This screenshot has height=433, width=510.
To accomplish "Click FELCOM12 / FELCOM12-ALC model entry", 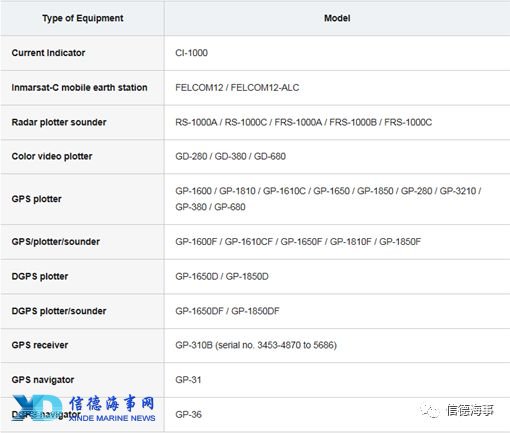I will [x=237, y=87].
